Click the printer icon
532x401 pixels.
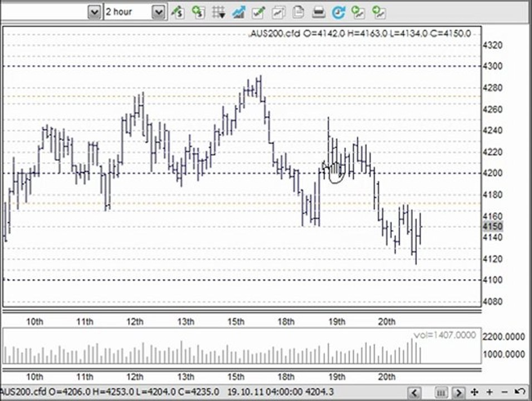[318, 13]
